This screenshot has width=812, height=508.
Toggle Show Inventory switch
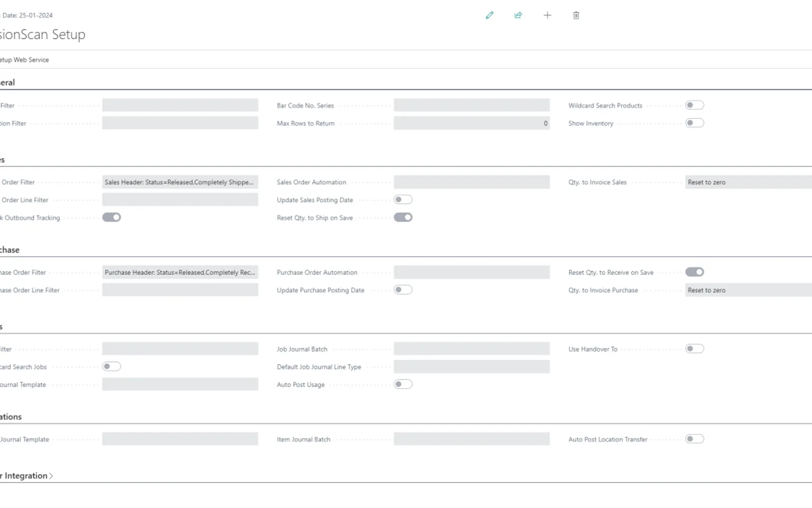(694, 123)
